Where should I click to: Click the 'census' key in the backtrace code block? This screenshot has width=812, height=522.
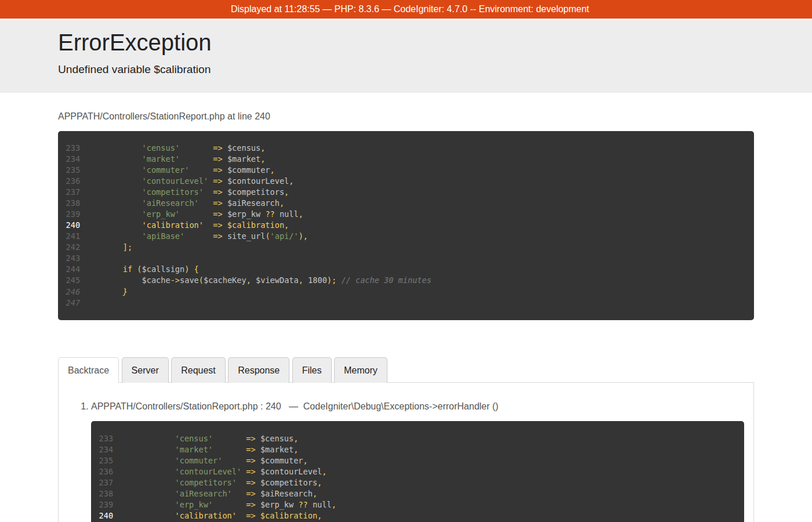coord(194,438)
